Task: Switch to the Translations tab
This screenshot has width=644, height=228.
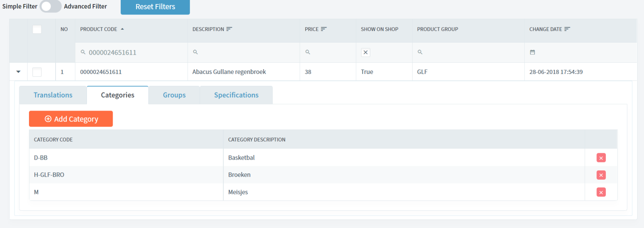Action: click(x=53, y=95)
